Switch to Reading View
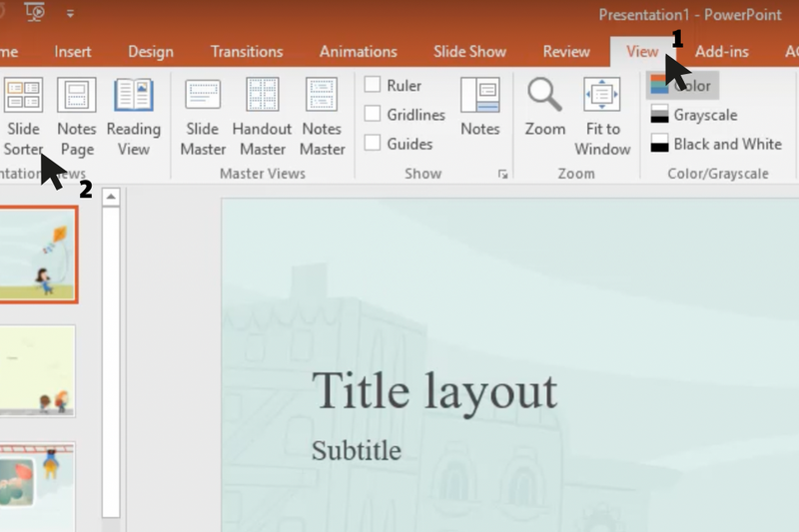799x532 pixels. coord(134,117)
